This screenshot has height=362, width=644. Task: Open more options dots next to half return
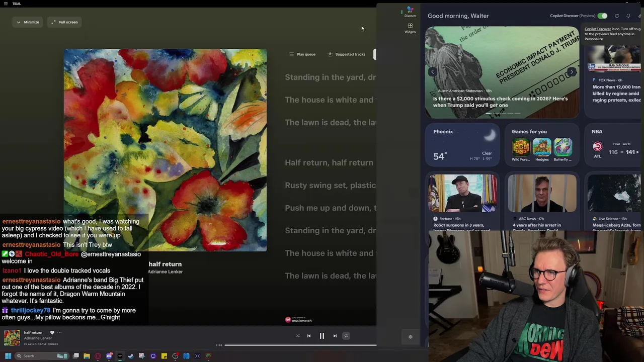point(59,332)
